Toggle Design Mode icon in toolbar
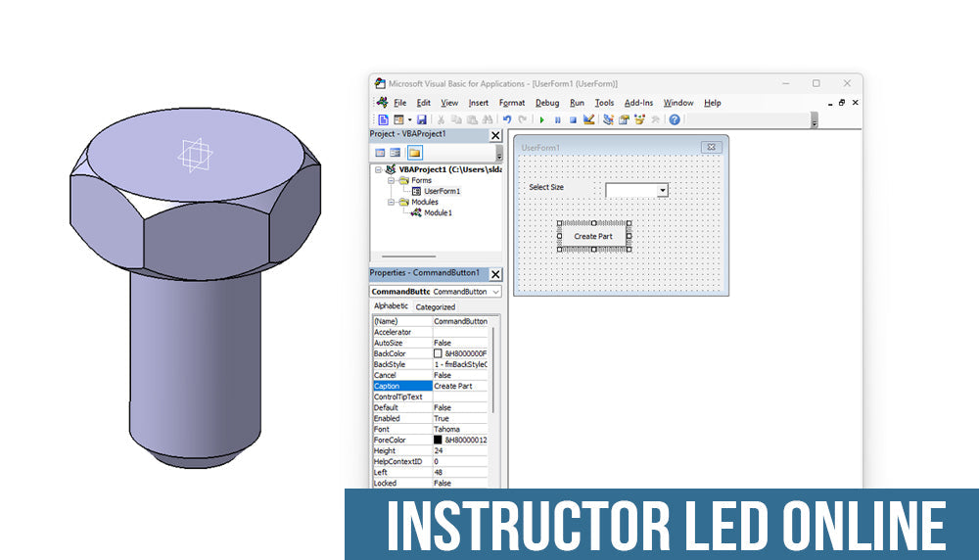Screen dimensions: 979x560 [x=589, y=119]
